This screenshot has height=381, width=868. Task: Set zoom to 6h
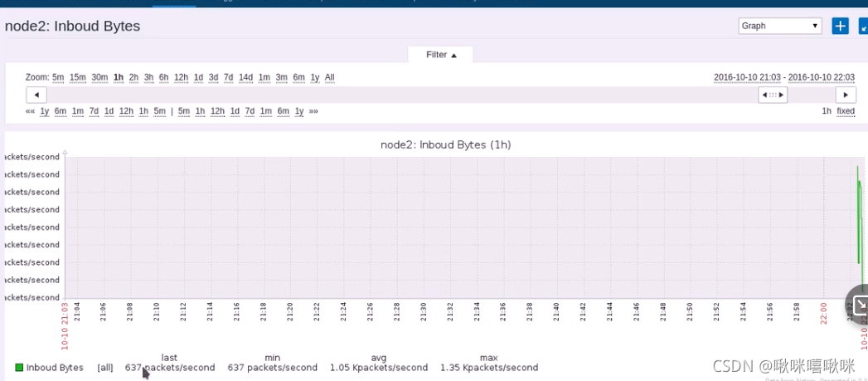164,77
